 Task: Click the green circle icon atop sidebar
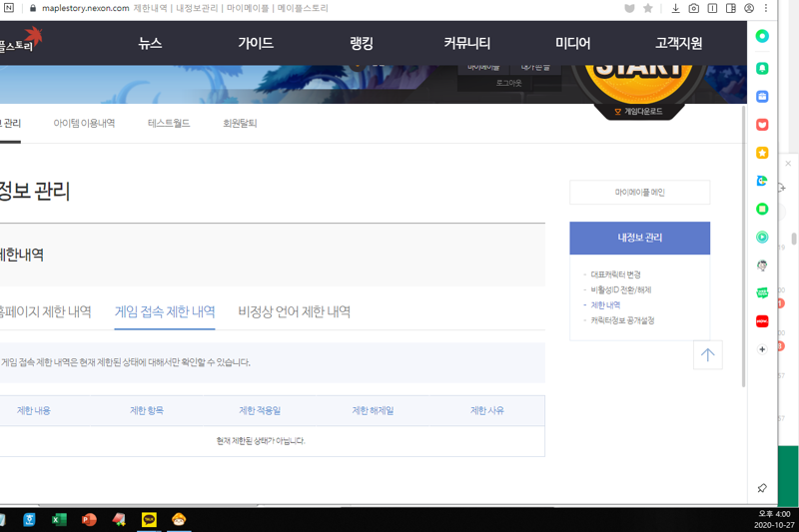(x=762, y=36)
